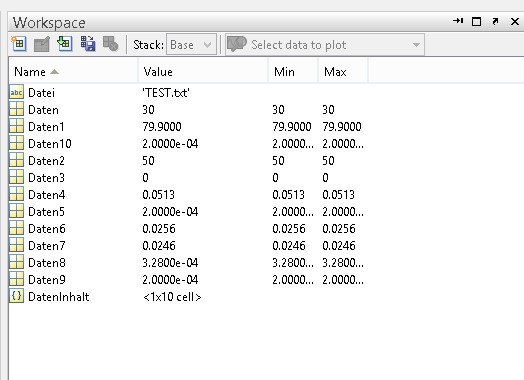Select the variable name Daten2

[46, 161]
